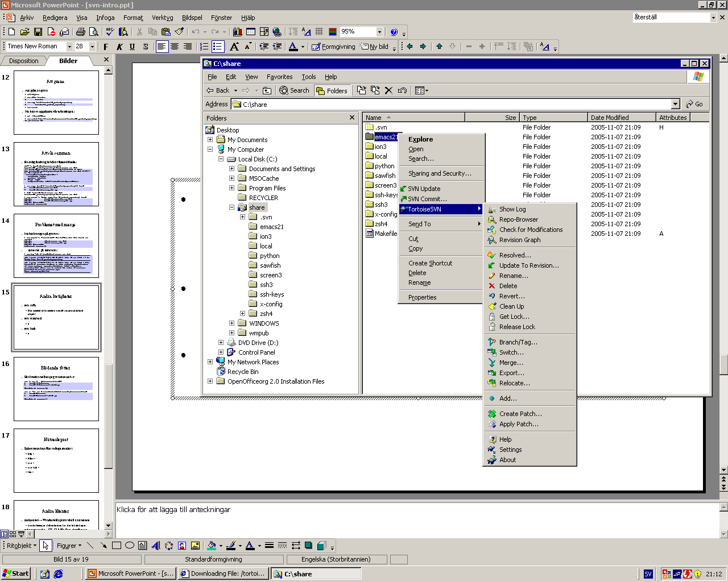Switch to Downloading File taskbar window
Screen dimensions: 728x582
click(x=223, y=573)
